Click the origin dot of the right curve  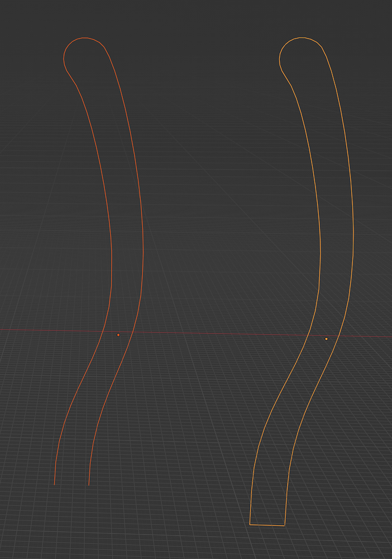tap(327, 339)
